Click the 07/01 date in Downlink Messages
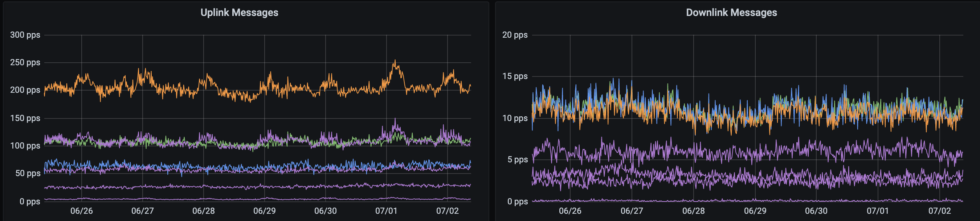Screen dimensions: 980x221 point(878,211)
